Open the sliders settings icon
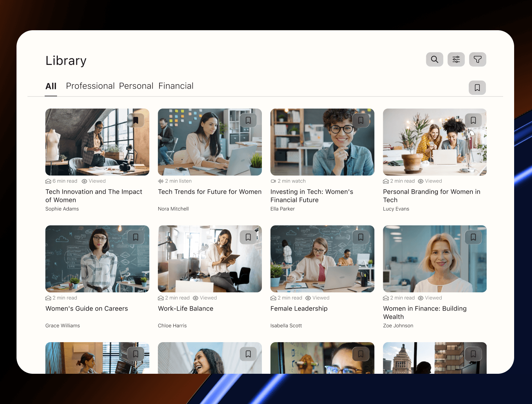 [456, 59]
